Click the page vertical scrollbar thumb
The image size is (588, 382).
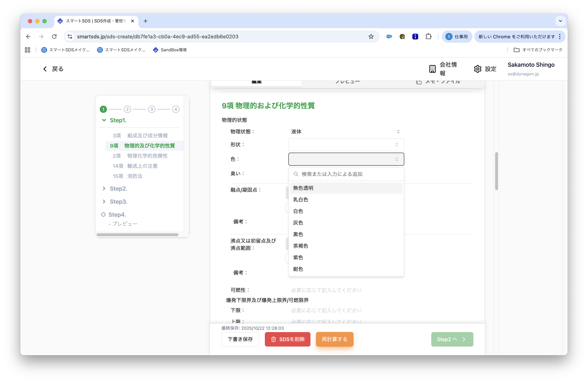click(x=496, y=171)
